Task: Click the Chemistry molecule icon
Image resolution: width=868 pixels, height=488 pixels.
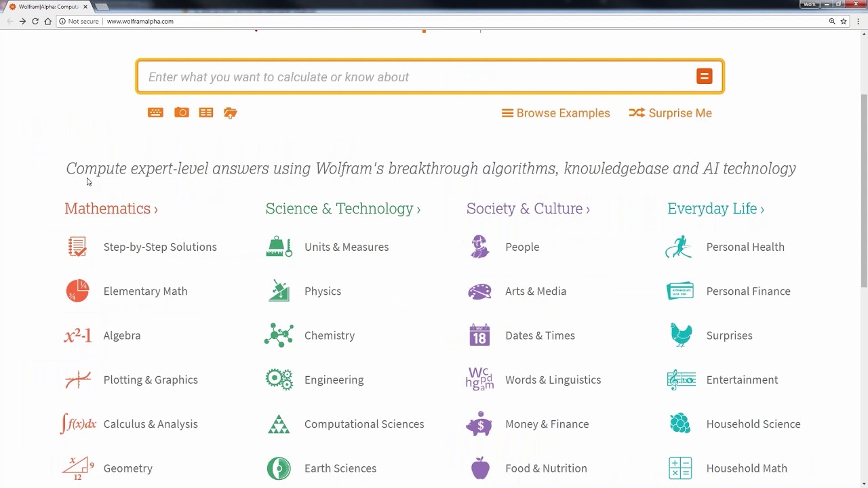Action: [279, 335]
